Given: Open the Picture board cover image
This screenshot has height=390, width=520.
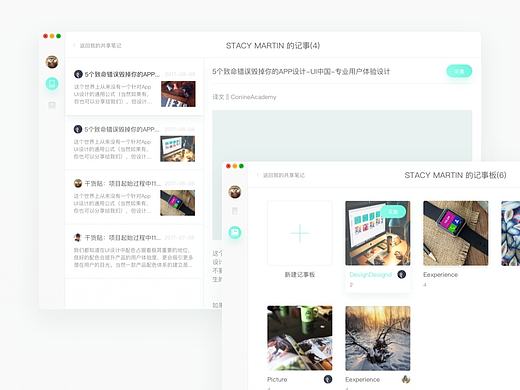Looking at the screenshot, I should 300,338.
